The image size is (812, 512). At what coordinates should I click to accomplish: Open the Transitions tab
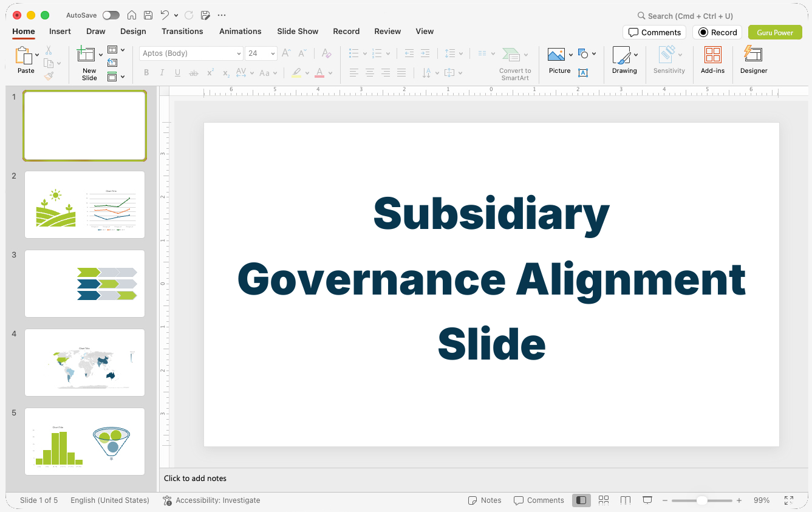coord(182,32)
